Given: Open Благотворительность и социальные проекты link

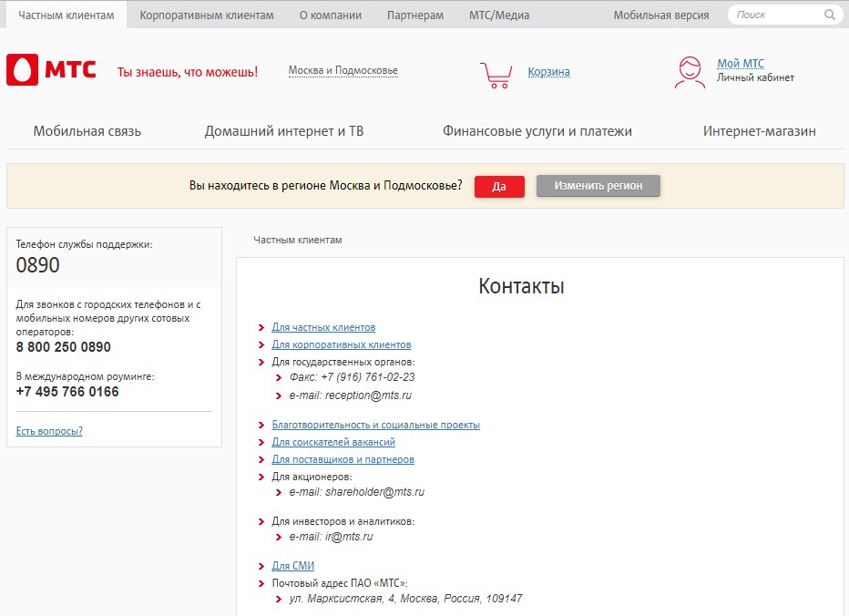Looking at the screenshot, I should pyautogui.click(x=376, y=425).
